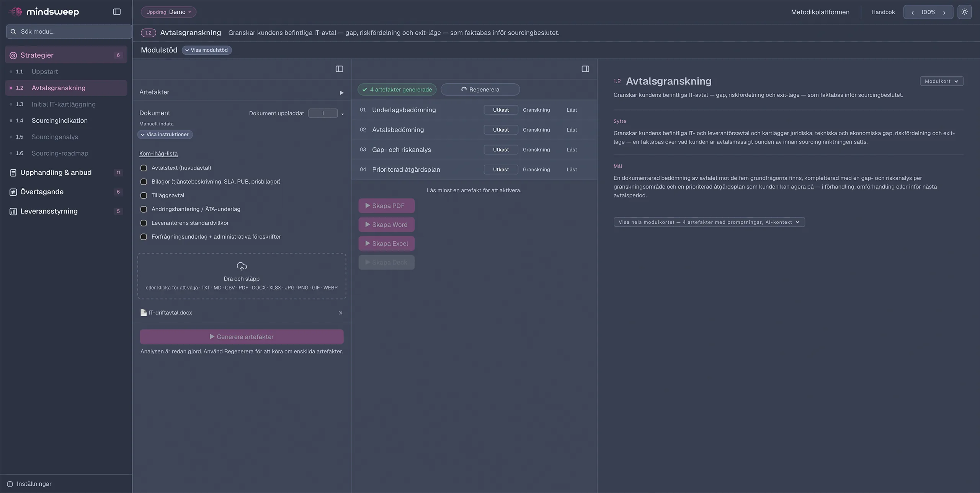Click the search magnifier icon
Image resolution: width=980 pixels, height=493 pixels.
(x=13, y=32)
